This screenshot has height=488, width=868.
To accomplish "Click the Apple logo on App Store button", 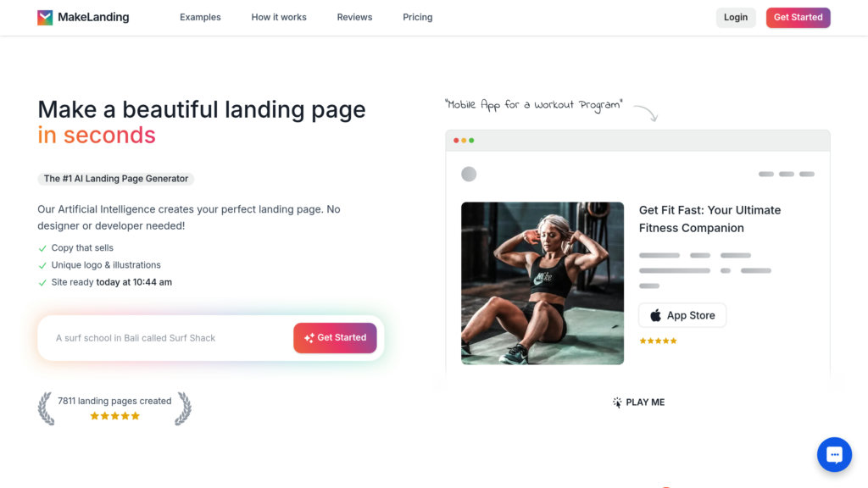I will [655, 315].
